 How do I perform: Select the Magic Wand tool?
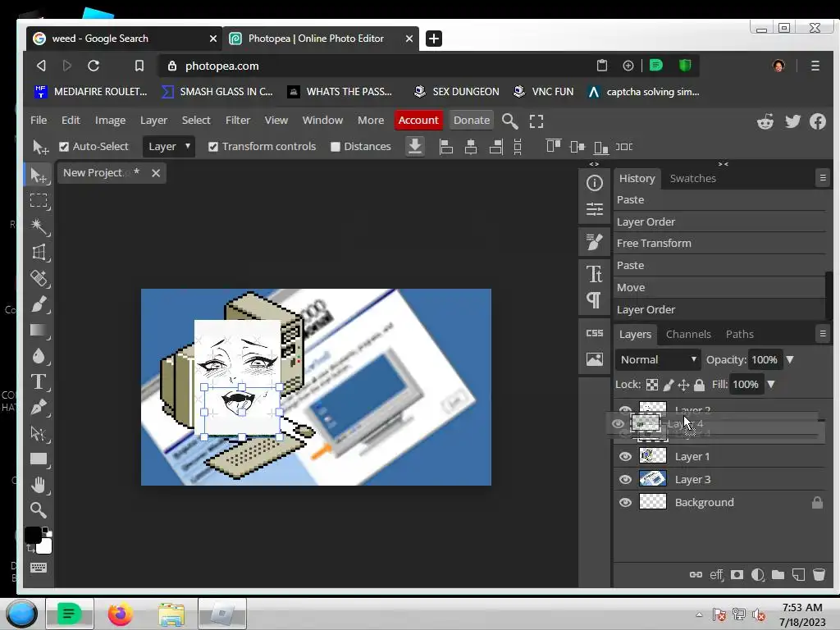[39, 226]
